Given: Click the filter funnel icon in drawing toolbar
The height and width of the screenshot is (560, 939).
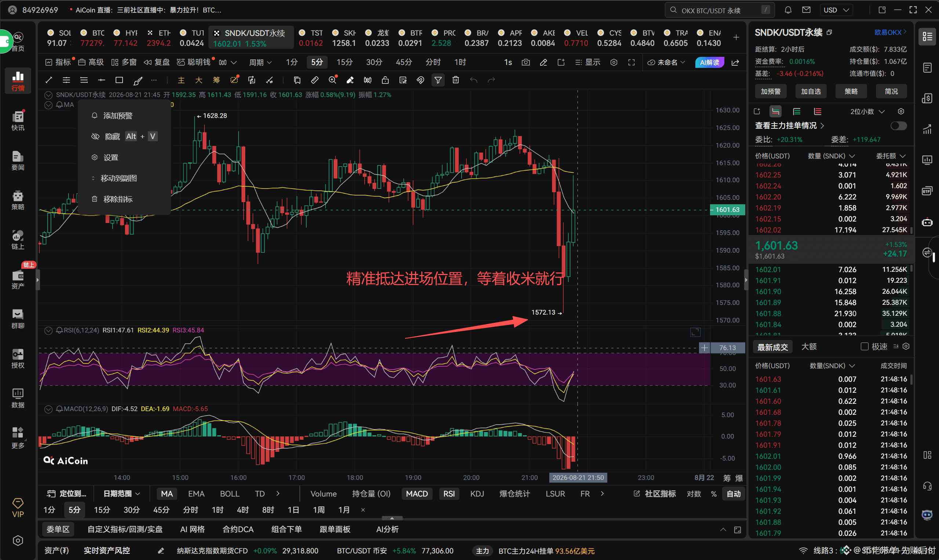Looking at the screenshot, I should point(438,80).
